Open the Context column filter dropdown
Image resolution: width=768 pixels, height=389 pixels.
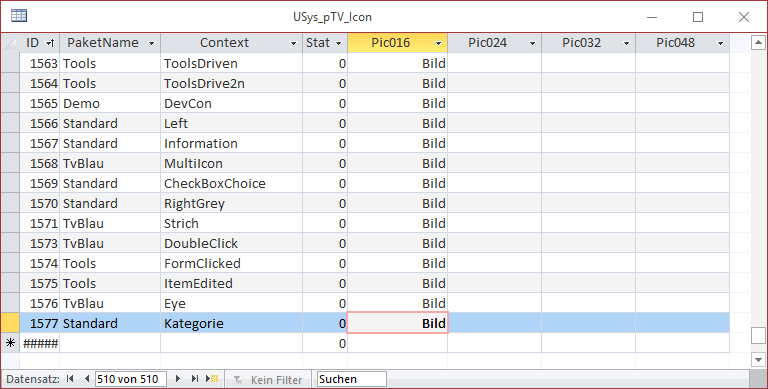pos(293,44)
